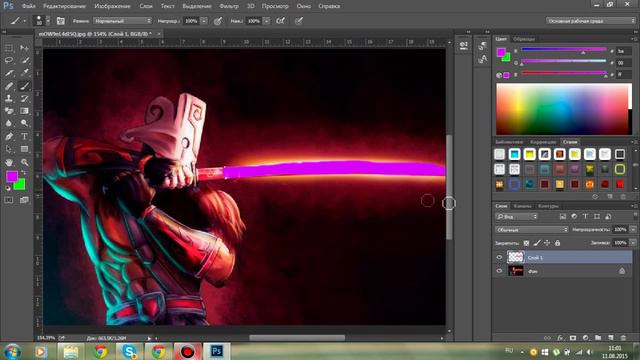
Task: Click the Photoshop icon in the taskbar
Action: point(216,351)
